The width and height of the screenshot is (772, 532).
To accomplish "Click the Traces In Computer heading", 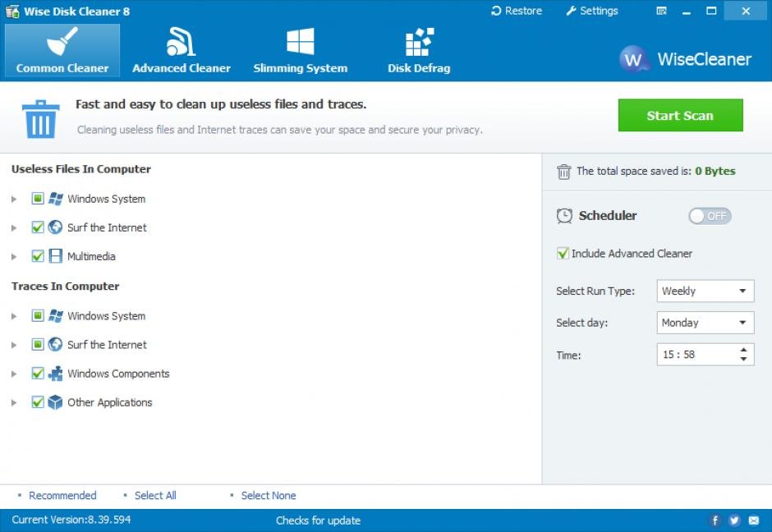I will (66, 286).
